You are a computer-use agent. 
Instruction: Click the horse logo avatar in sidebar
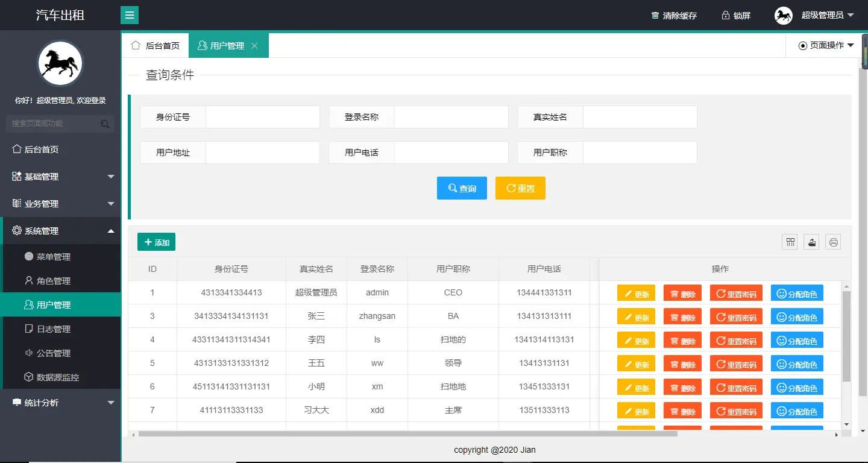click(60, 63)
